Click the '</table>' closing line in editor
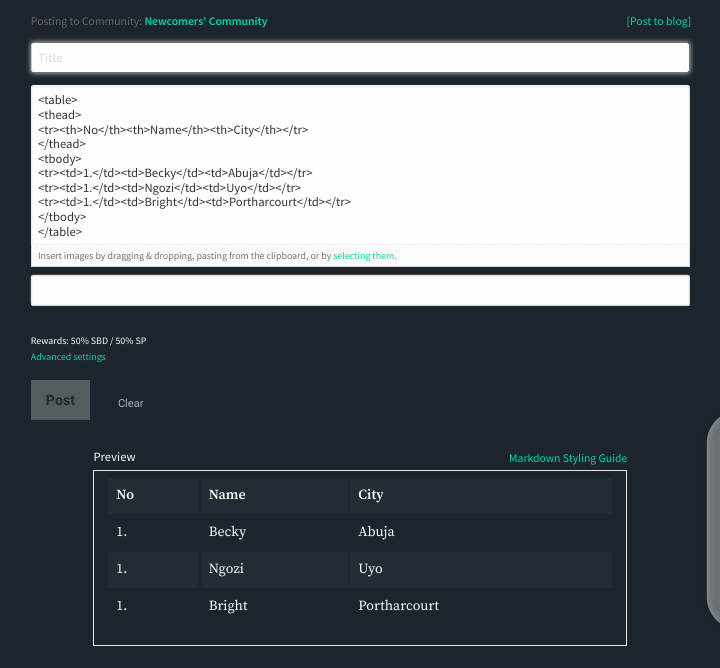This screenshot has height=668, width=720. [x=60, y=232]
